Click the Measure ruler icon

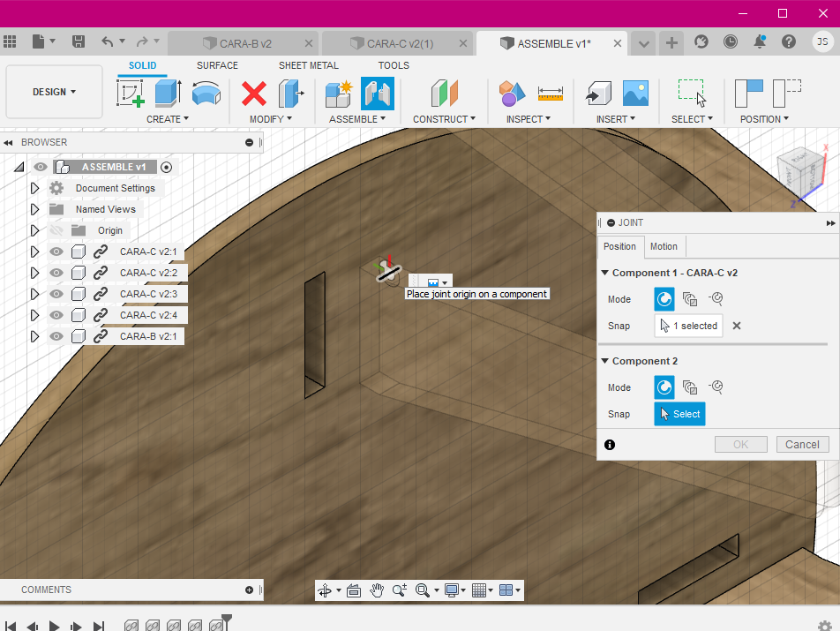551,94
